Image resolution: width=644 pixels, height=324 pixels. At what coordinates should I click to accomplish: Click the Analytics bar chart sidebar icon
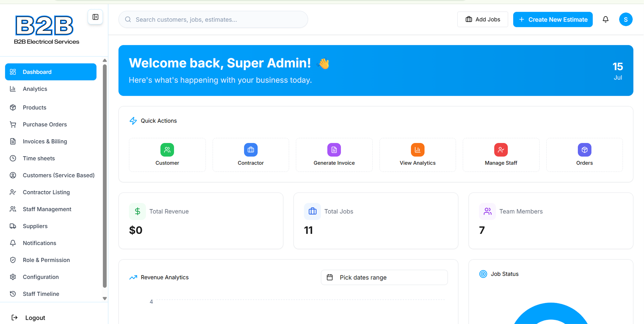(x=13, y=89)
